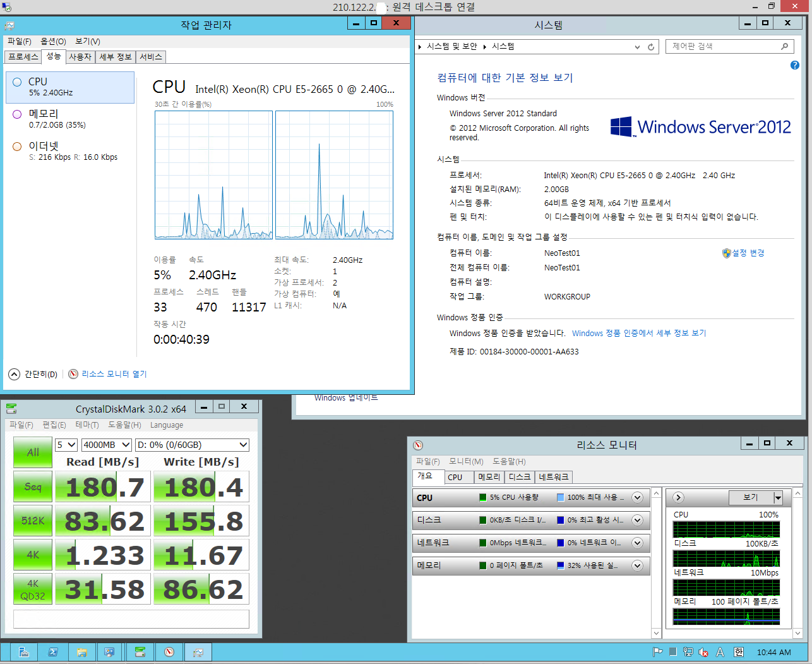Open Server Manager from the taskbar
This screenshot has width=812, height=664.
[x=24, y=652]
